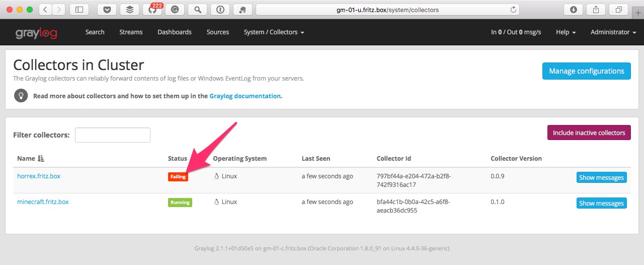The height and width of the screenshot is (265, 644).
Task: Select collector ID starting with 797bf44a
Action: point(414,180)
